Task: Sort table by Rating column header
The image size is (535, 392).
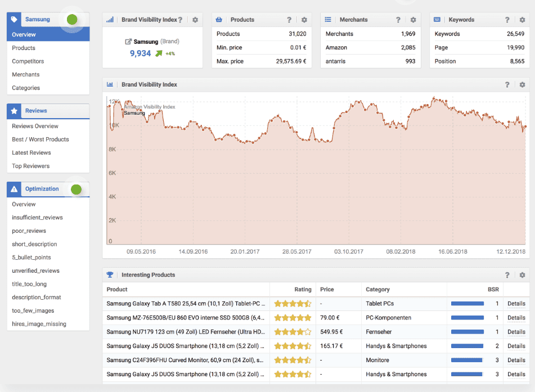Action: (303, 289)
